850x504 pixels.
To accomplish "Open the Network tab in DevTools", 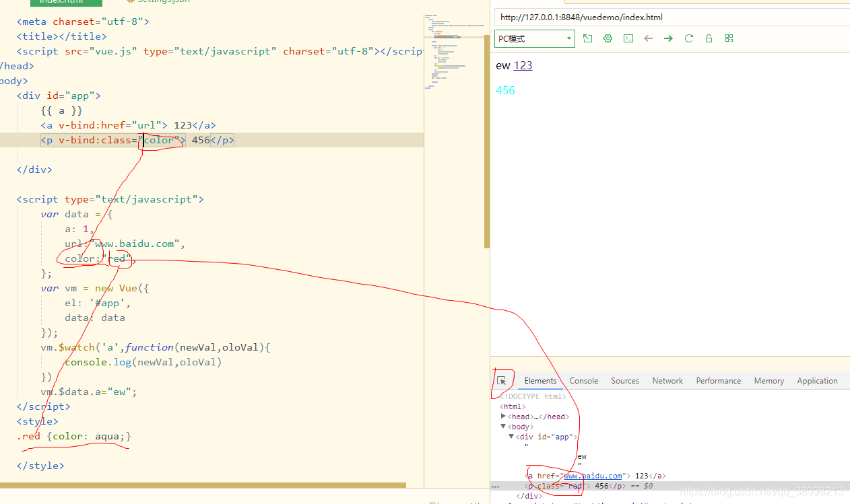I will (x=667, y=380).
